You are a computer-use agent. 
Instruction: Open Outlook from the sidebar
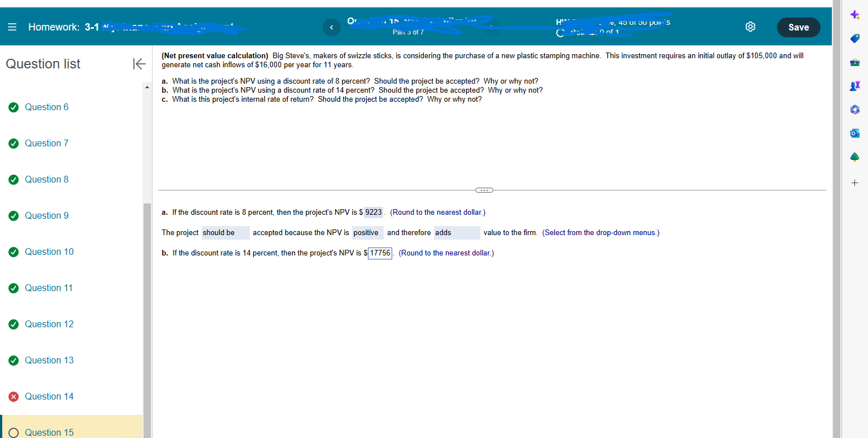tap(854, 133)
